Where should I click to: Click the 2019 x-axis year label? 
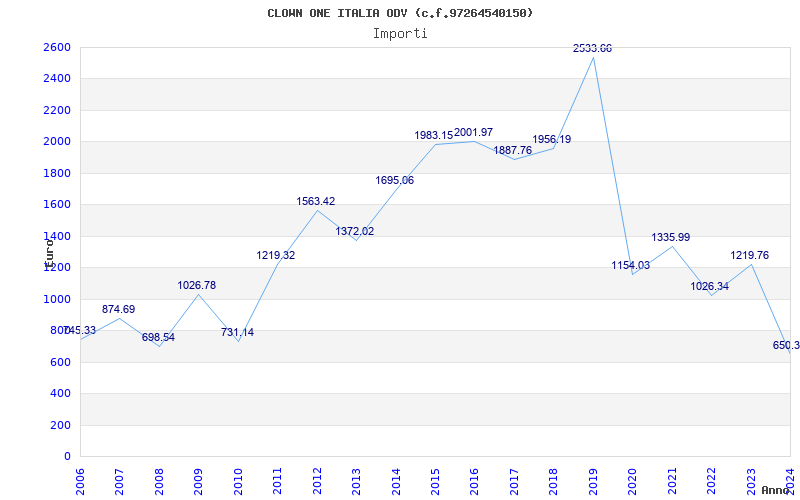pyautogui.click(x=593, y=480)
